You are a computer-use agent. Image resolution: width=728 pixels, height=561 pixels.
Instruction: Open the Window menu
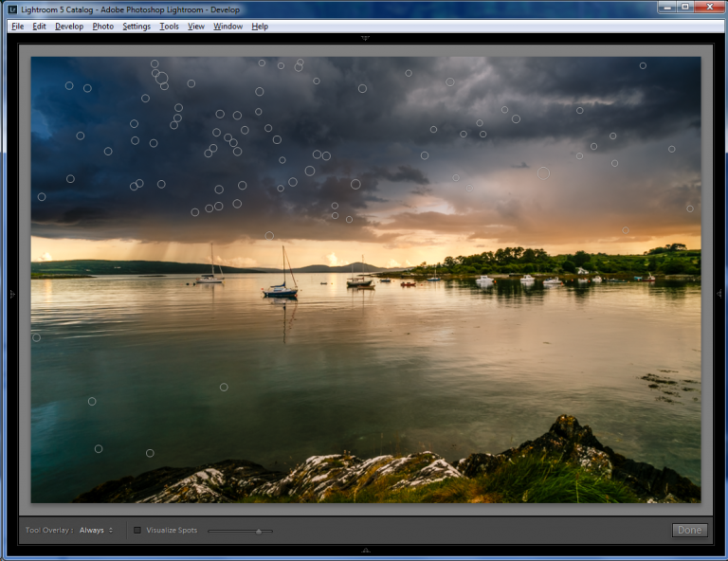tap(227, 27)
